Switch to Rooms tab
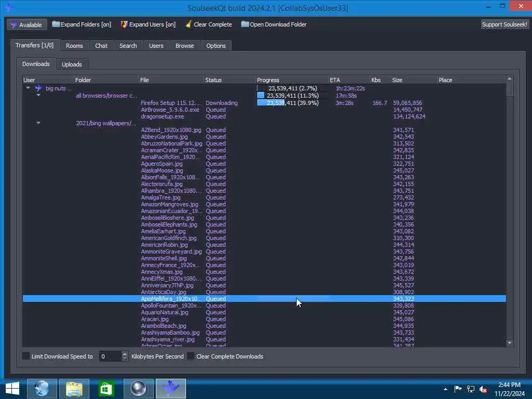Screen dimensions: 532x399 [x=74, y=46]
